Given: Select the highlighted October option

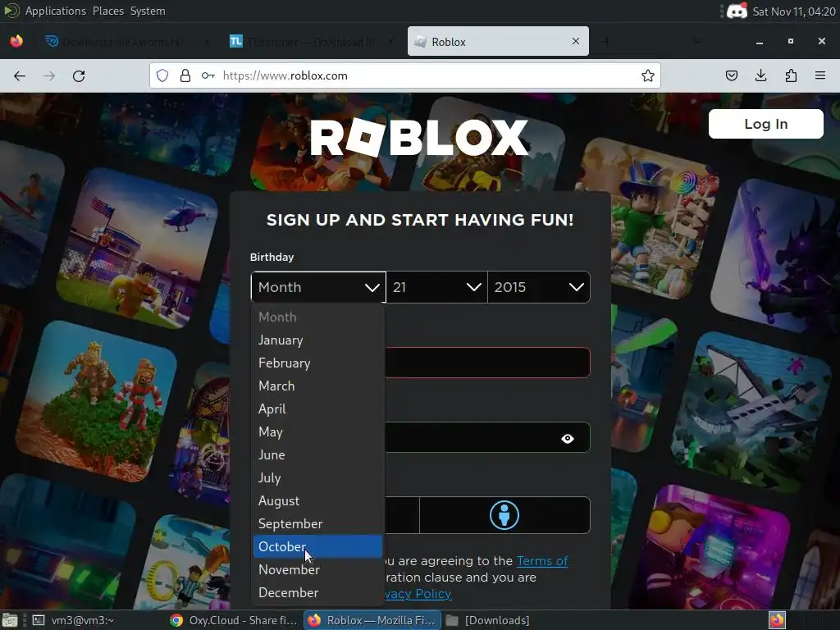Looking at the screenshot, I should [317, 546].
